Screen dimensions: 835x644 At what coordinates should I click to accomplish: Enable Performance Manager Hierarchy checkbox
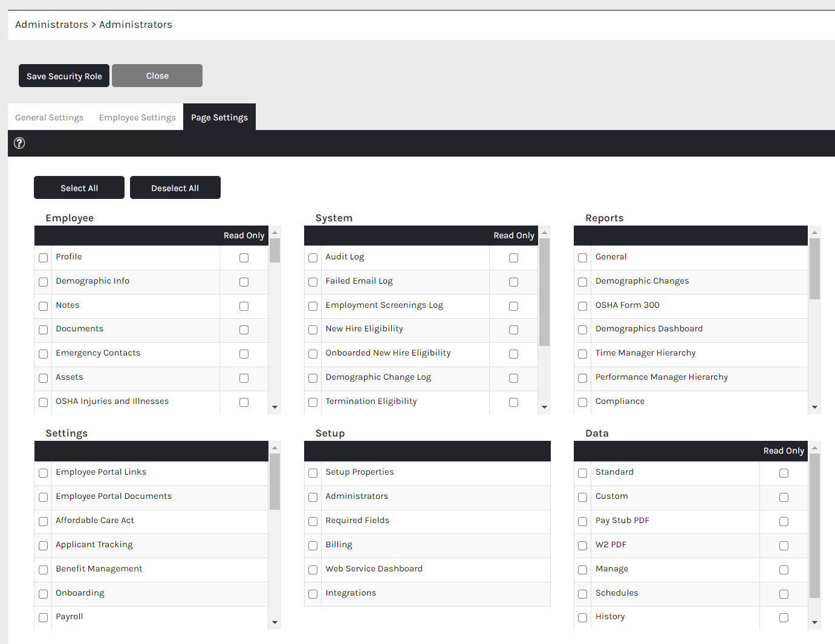(583, 378)
